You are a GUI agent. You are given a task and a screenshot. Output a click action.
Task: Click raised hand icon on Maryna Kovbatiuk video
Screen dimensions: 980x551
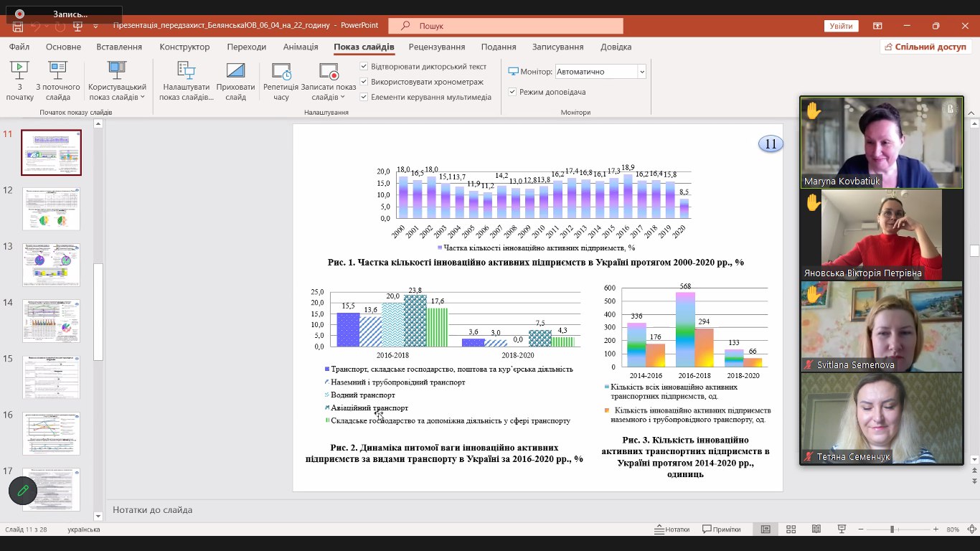[x=813, y=110]
